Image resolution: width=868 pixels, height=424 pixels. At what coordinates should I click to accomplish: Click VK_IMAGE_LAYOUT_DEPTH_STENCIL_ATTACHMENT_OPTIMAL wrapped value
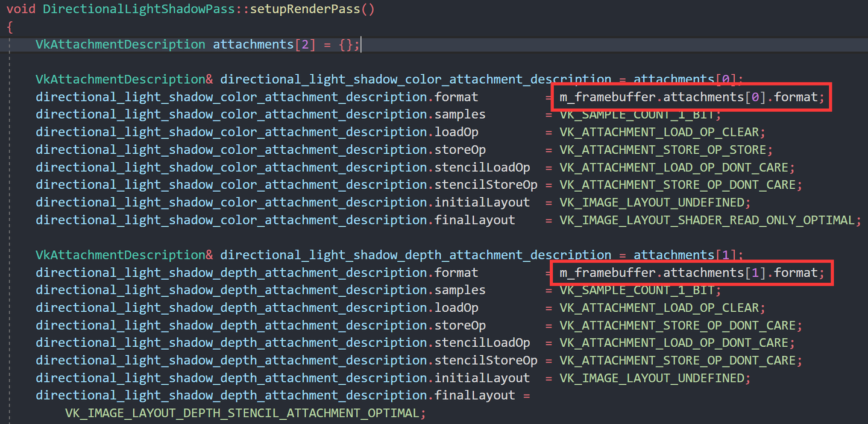tap(241, 413)
